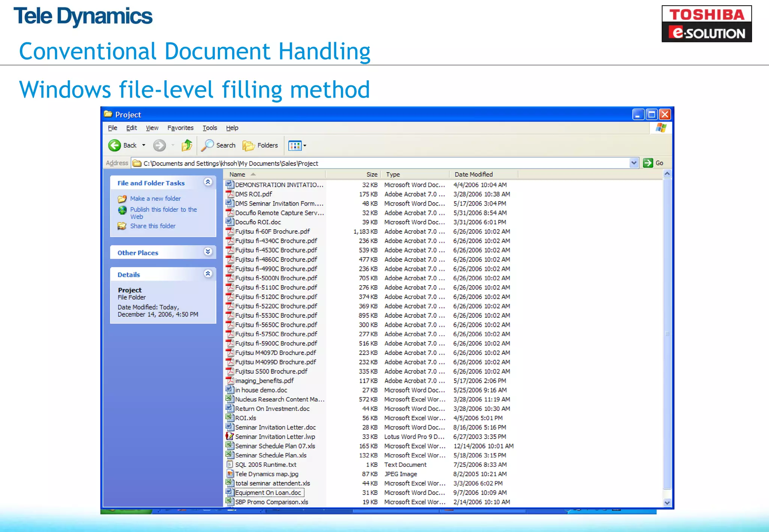Collapse the File and Folder Tasks panel
The height and width of the screenshot is (532, 769).
pos(208,182)
